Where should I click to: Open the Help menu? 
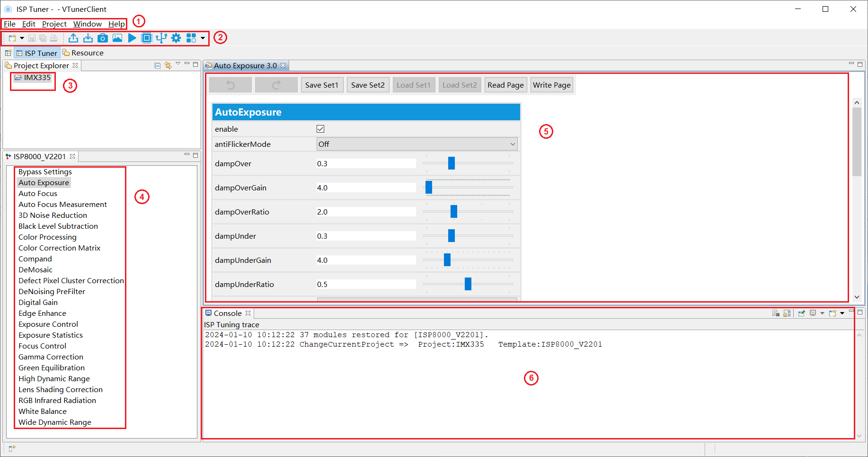click(116, 24)
